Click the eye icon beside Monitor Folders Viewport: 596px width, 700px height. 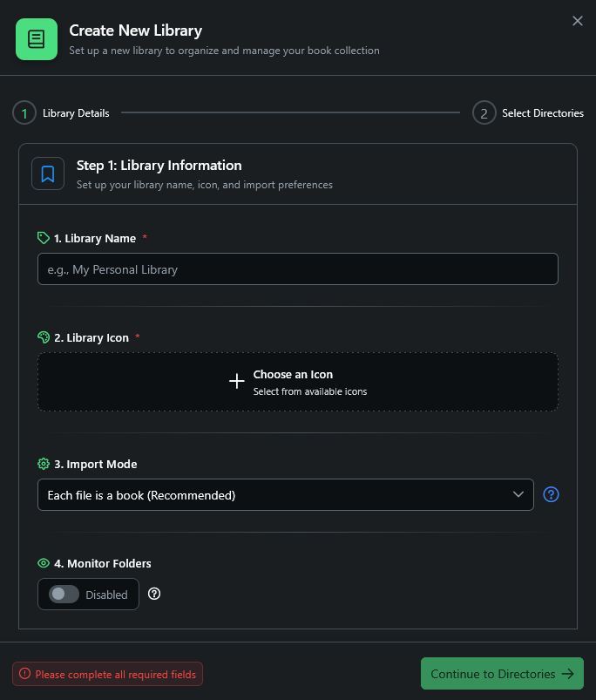point(44,563)
